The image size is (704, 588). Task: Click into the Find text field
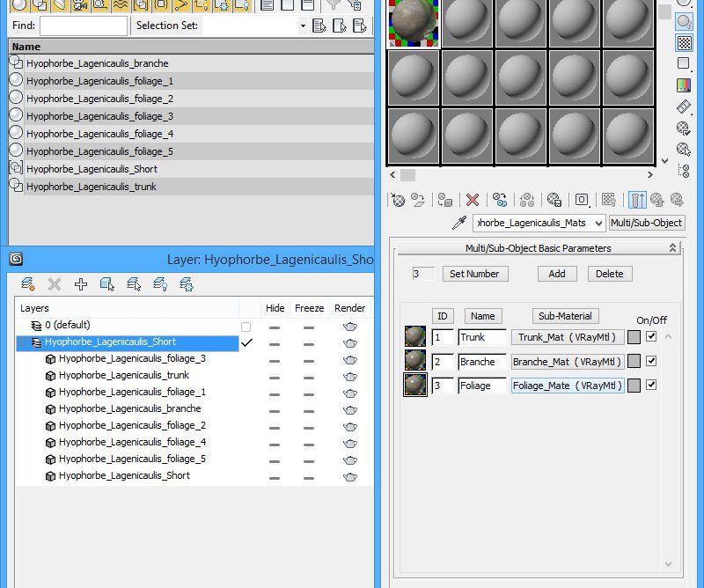pos(84,26)
